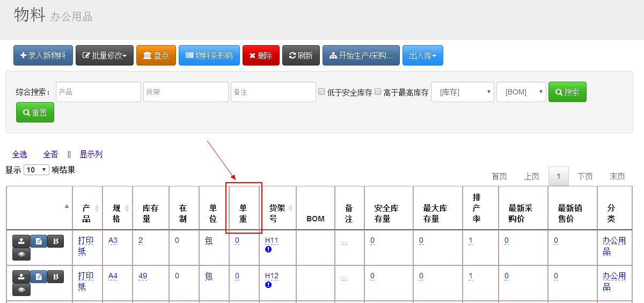Click the blue alert icon under H12
Screen dimensions: 644x303
click(268, 285)
